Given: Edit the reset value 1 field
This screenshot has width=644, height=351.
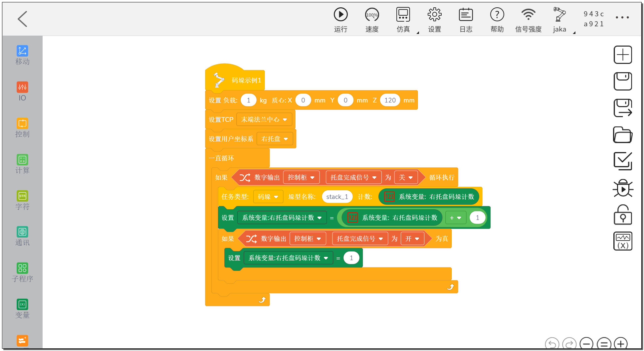Looking at the screenshot, I should (351, 258).
